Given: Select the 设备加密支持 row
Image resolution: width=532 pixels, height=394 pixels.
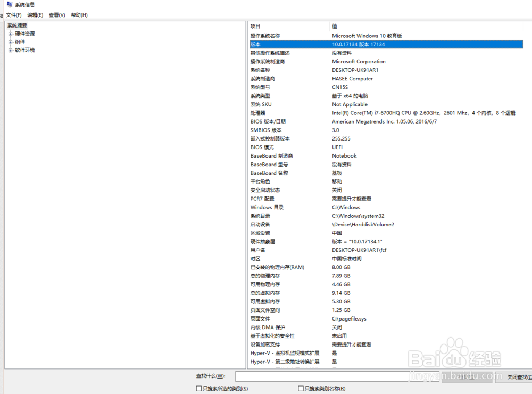Looking at the screenshot, I should point(386,344).
